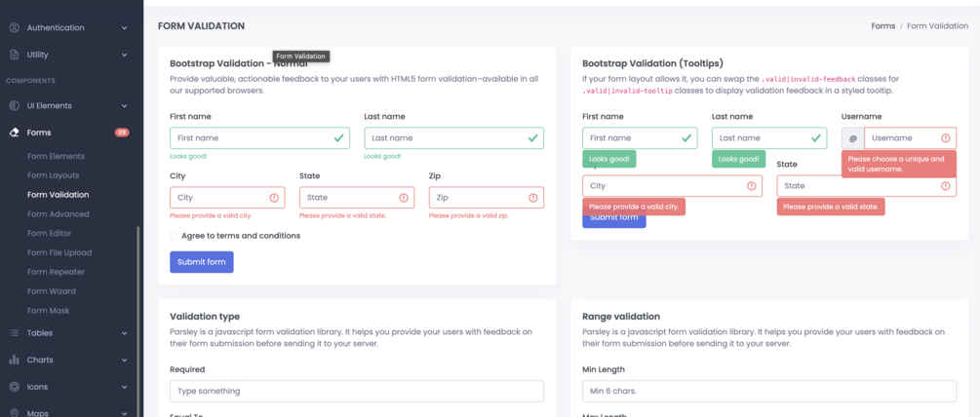This screenshot has width=980, height=417.
Task: Click the Maps pin icon
Action: 14,412
